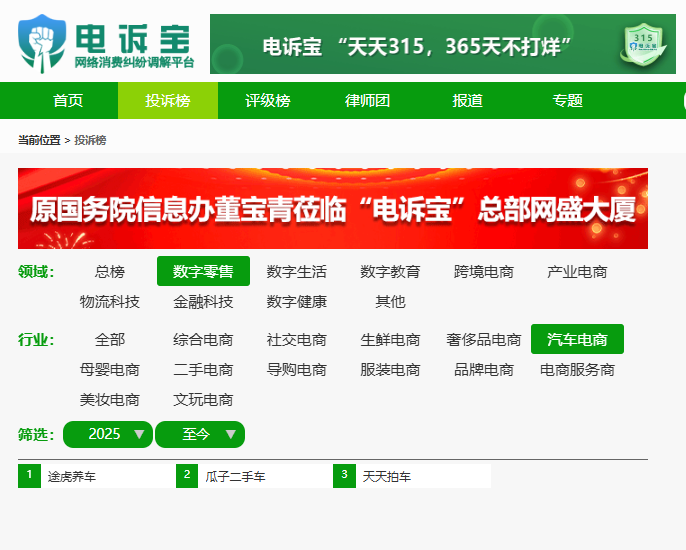This screenshot has height=550, width=686.
Task: Select 金融科技 field filter
Action: [203, 301]
